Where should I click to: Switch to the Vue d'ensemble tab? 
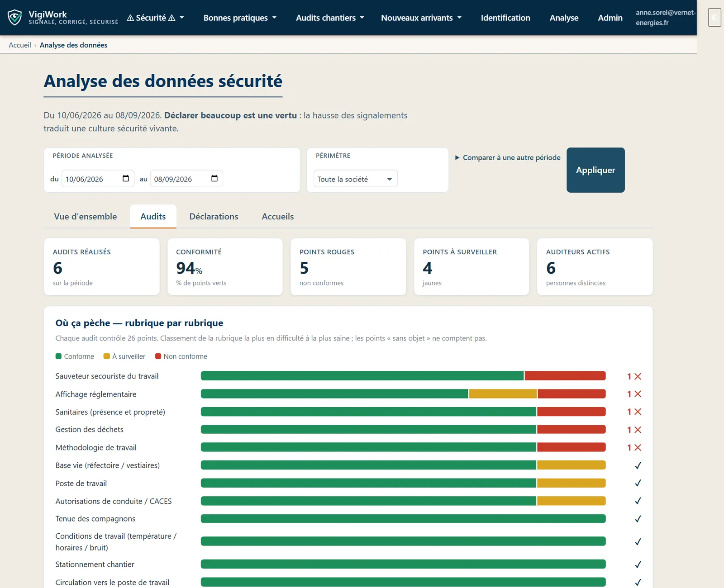[86, 217]
